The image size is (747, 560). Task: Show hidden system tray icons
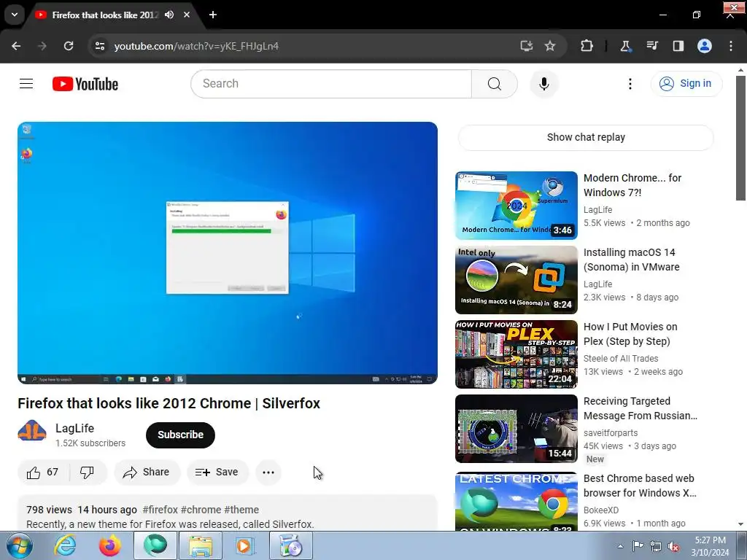[620, 546]
